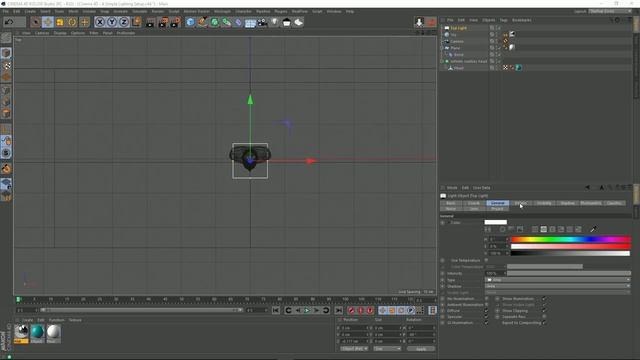The image size is (640, 360).
Task: Click the hue gradient slider
Action: click(x=571, y=240)
